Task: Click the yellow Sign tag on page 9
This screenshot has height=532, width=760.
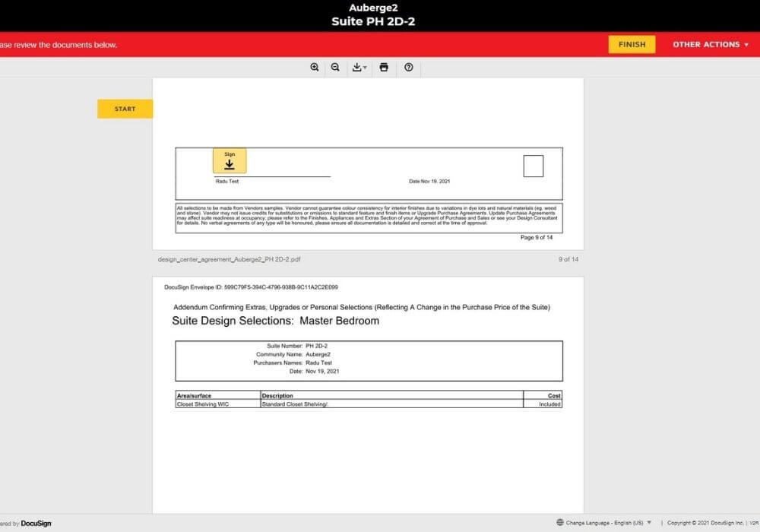Action: tap(230, 161)
